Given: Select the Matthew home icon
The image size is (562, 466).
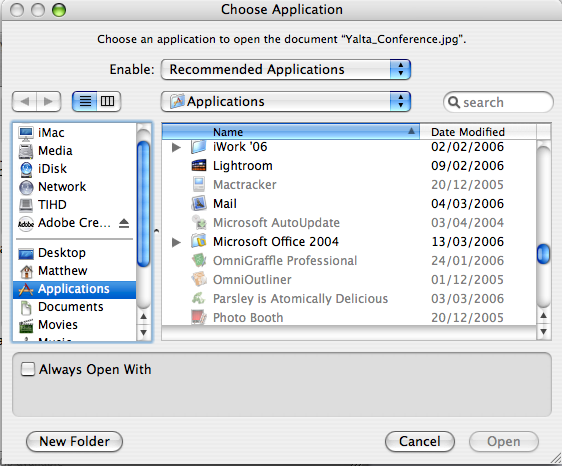Looking at the screenshot, I should tap(26, 271).
